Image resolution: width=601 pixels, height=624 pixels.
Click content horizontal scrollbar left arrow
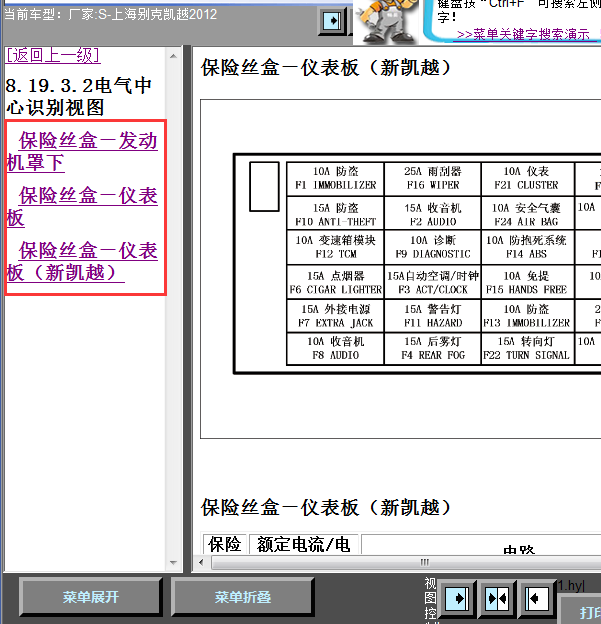pos(201,563)
